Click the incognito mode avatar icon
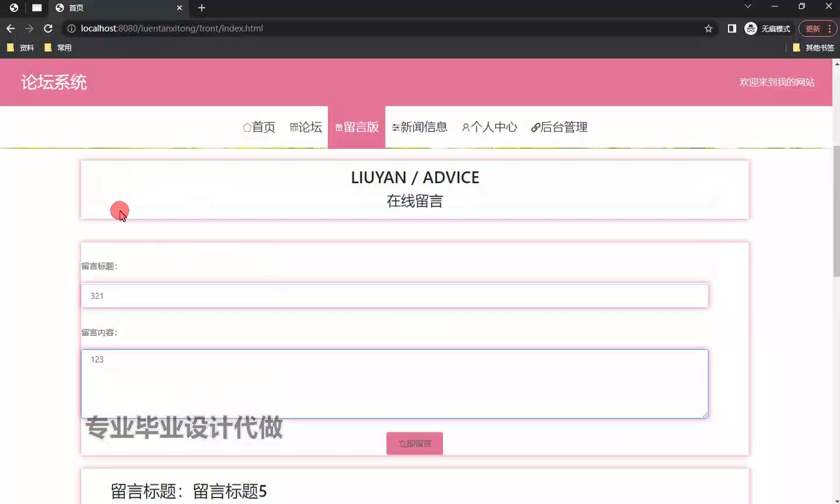 pos(751,28)
